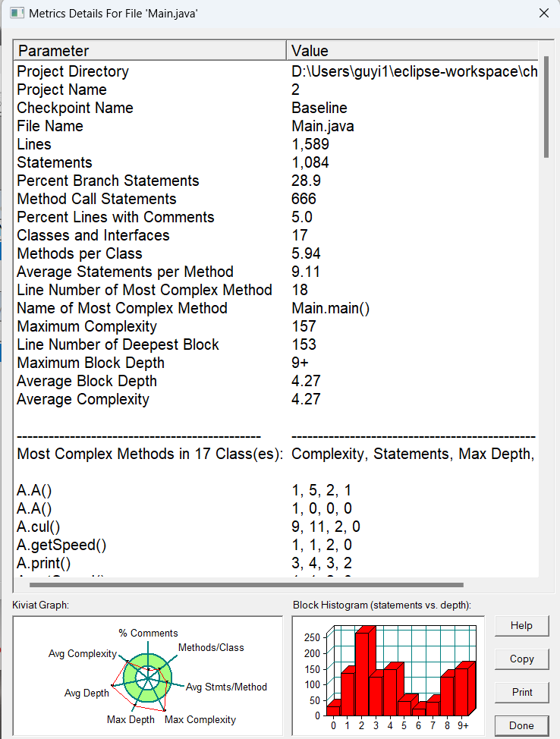Select Percent Lines with Comments row
Image resolution: width=560 pixels, height=739 pixels.
(275, 217)
